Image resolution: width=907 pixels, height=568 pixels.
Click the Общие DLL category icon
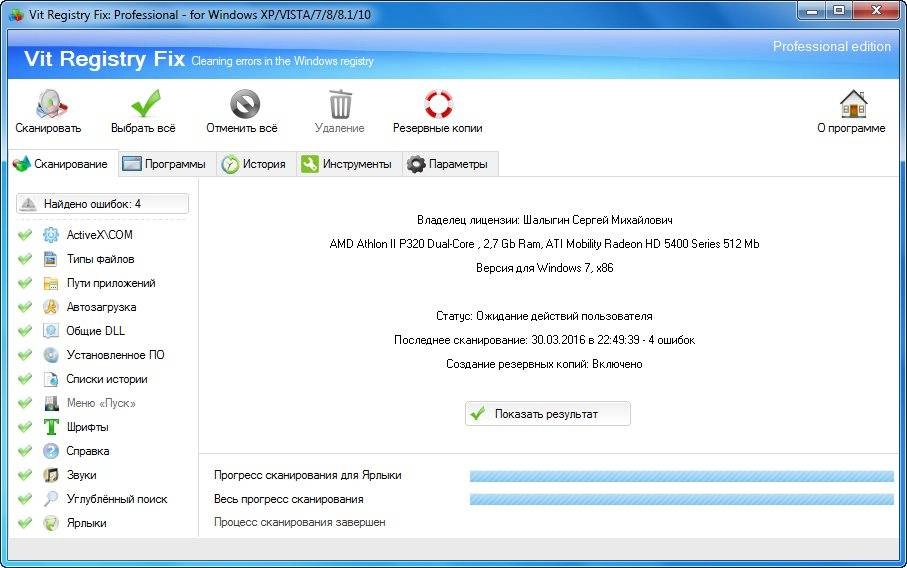click(51, 331)
